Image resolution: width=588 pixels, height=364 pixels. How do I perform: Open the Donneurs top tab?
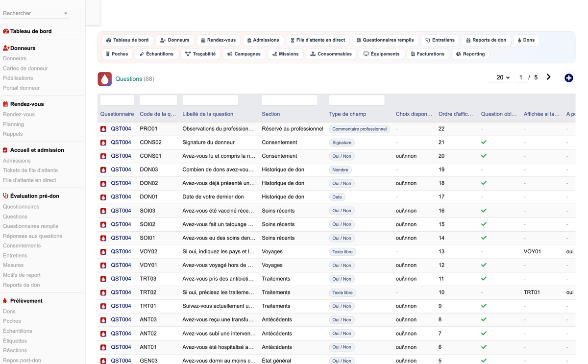(x=175, y=40)
